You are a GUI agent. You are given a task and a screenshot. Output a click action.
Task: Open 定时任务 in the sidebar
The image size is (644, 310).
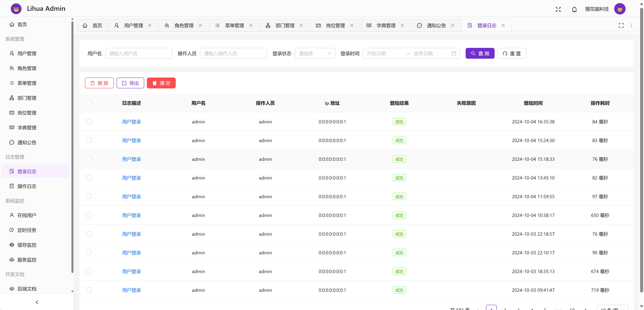[36, 230]
